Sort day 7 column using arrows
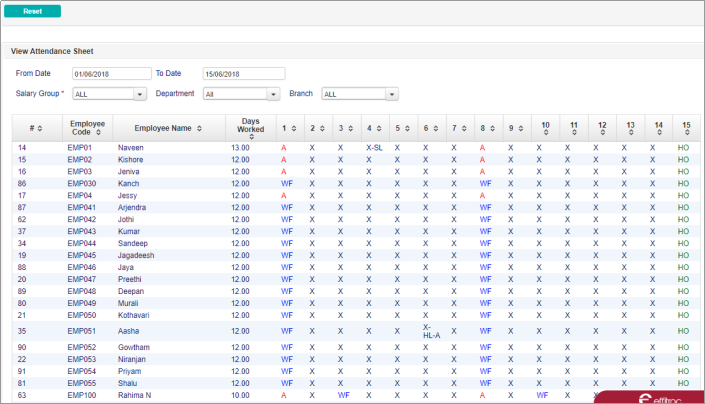This screenshot has width=705, height=404. tap(464, 129)
